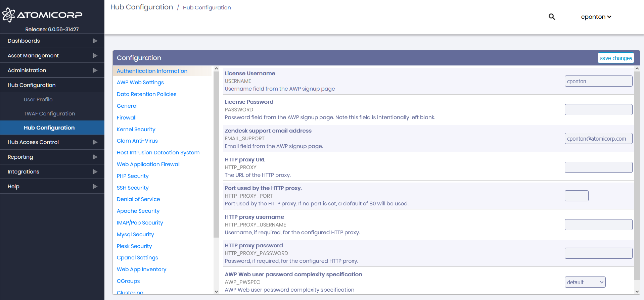Open the cponton user menu
Screen dimensions: 644x300
click(596, 17)
